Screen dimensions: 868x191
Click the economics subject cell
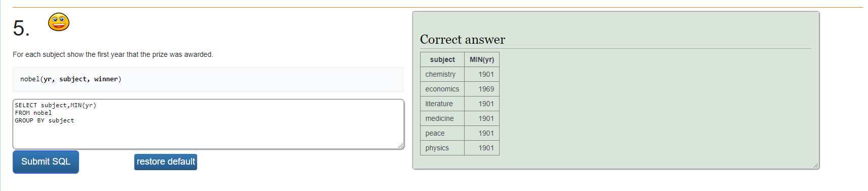(x=442, y=89)
